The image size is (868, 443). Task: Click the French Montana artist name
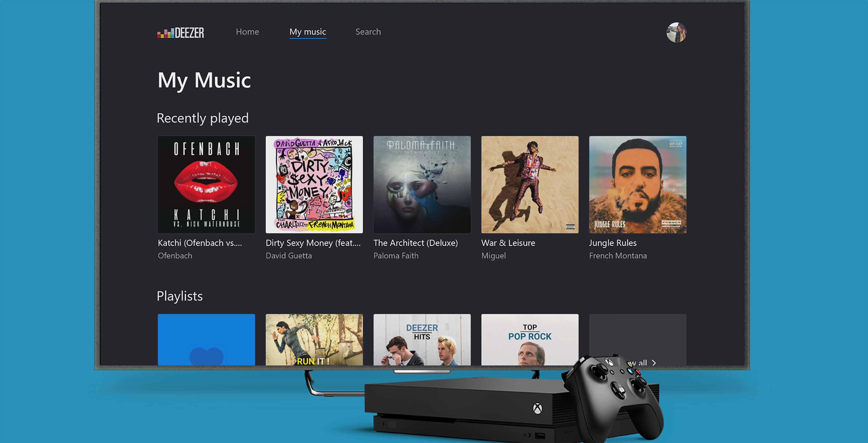[618, 256]
